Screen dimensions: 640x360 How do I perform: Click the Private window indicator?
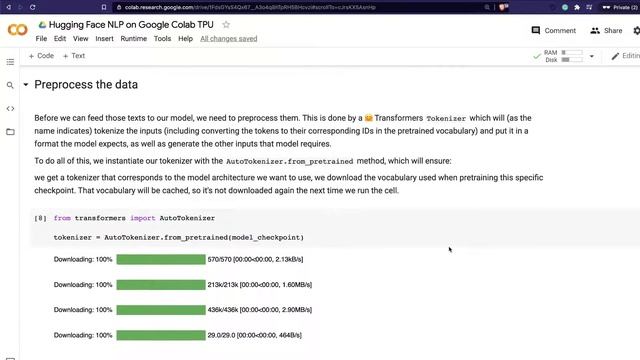point(620,7)
